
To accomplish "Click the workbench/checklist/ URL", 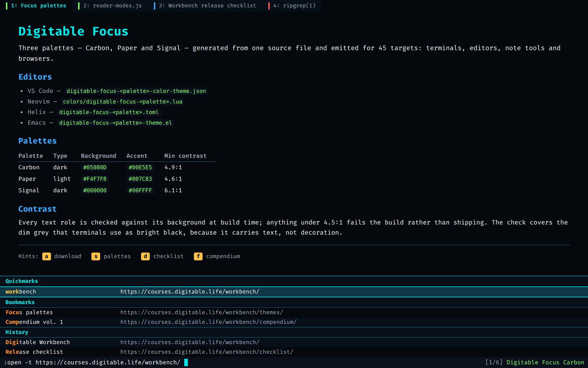I will click(x=207, y=352).
